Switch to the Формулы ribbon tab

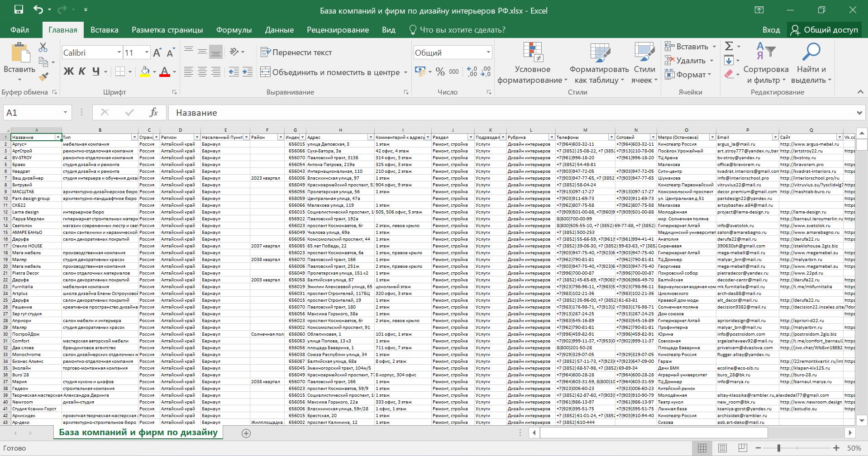(234, 30)
